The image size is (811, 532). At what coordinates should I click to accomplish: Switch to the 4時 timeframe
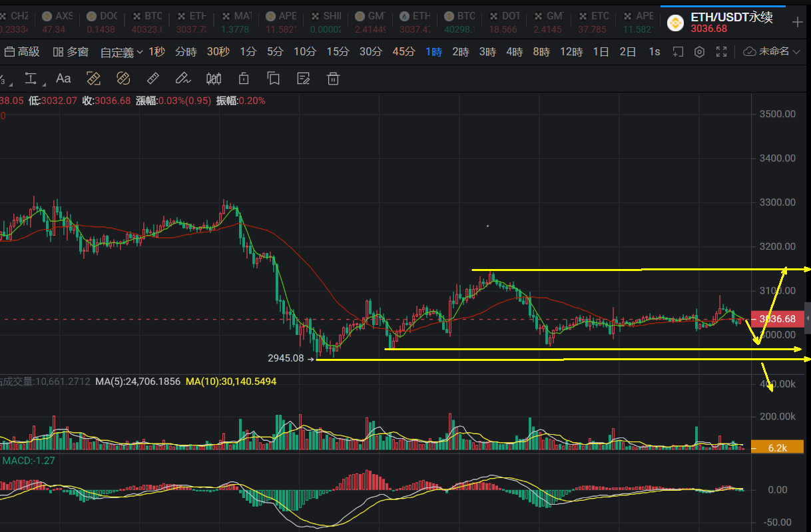(x=514, y=51)
